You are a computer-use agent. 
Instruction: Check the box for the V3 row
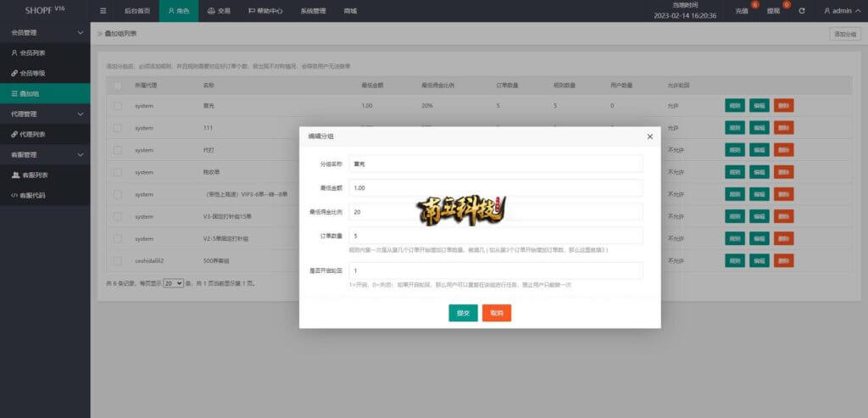click(x=117, y=216)
